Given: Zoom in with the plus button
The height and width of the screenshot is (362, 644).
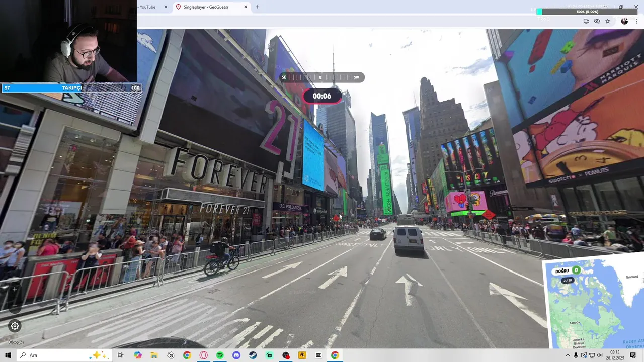Looking at the screenshot, I should pyautogui.click(x=15, y=289).
